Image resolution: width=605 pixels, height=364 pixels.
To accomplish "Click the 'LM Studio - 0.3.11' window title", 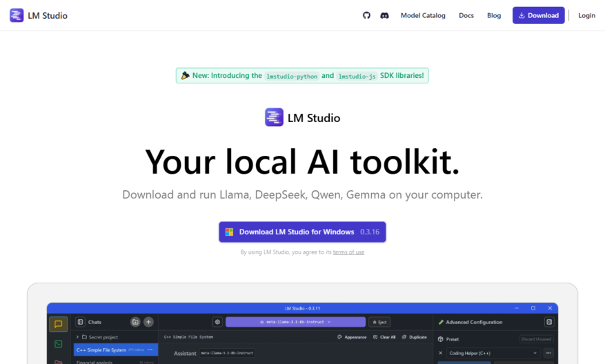I will [x=302, y=308].
